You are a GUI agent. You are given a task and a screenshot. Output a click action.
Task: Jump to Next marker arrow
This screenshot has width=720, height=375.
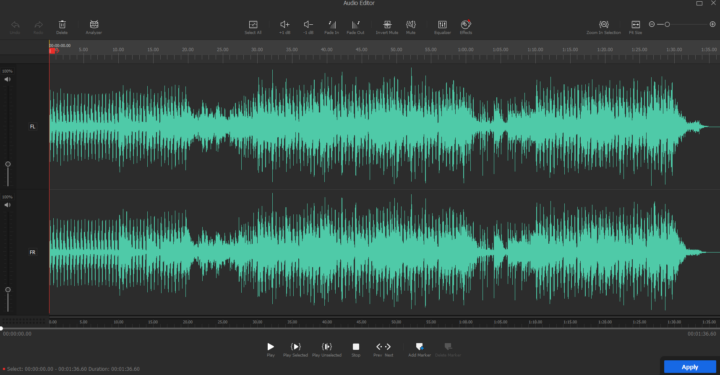pos(388,347)
